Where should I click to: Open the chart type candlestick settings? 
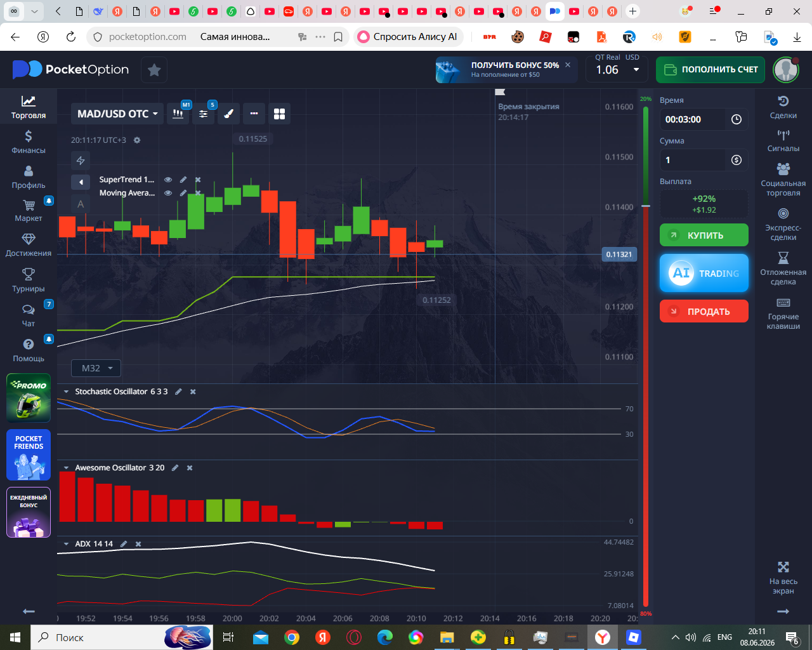click(x=178, y=114)
